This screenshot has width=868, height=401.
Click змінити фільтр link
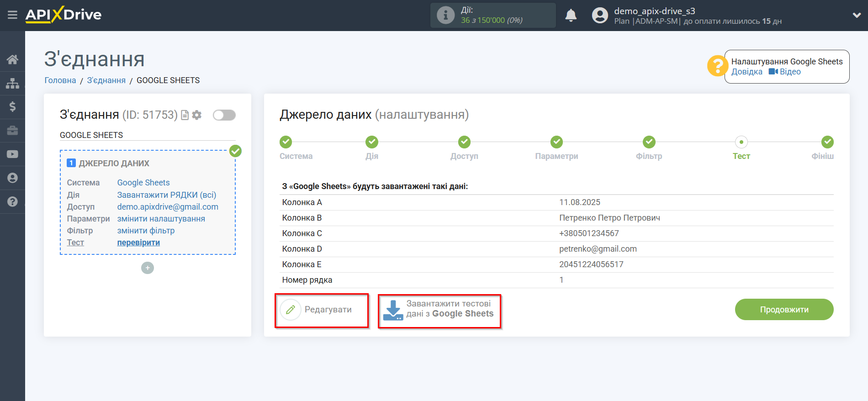146,231
